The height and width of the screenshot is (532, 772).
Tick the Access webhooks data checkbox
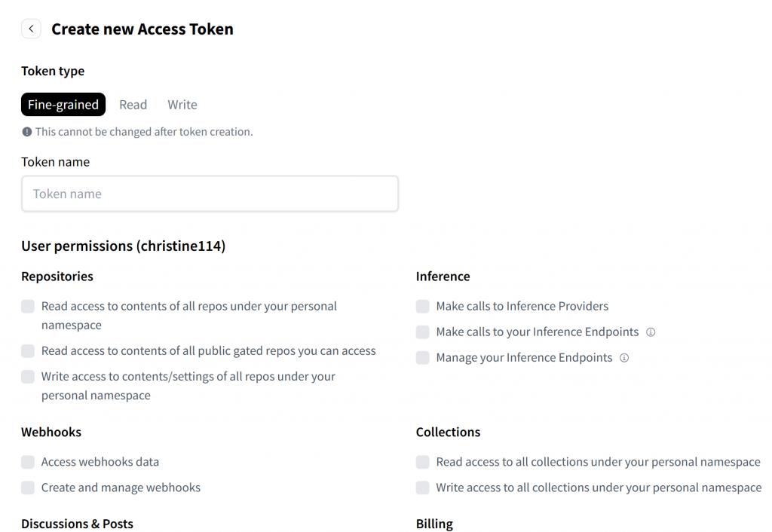[28, 462]
